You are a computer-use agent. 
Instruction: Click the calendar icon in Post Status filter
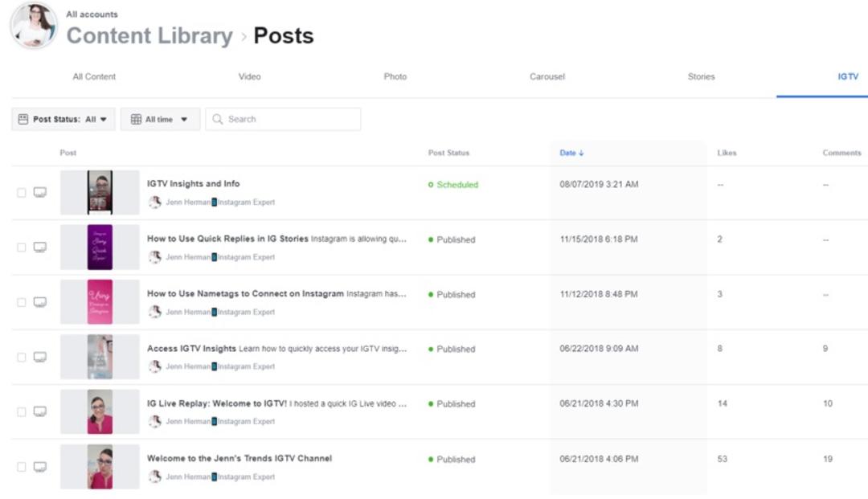(23, 119)
